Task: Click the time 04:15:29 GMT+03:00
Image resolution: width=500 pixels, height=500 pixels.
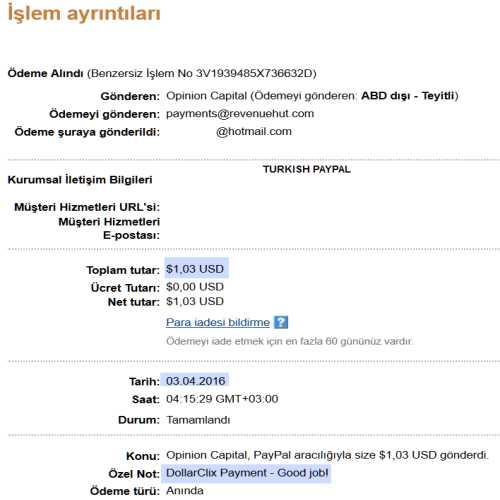Action: coord(222,399)
